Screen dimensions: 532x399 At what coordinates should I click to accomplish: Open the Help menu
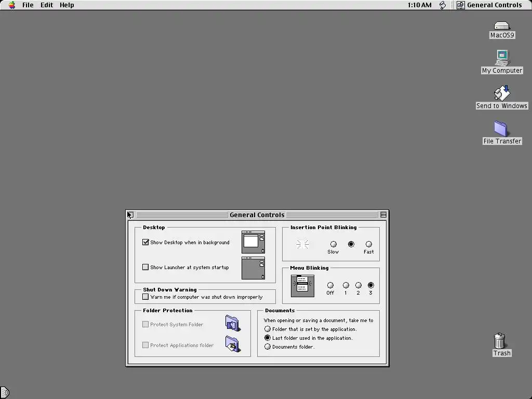67,5
